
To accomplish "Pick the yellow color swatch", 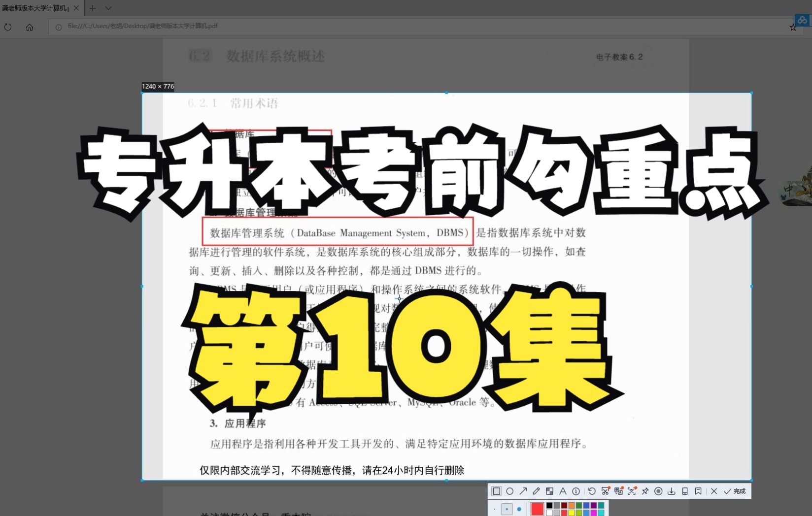I will pos(571,513).
